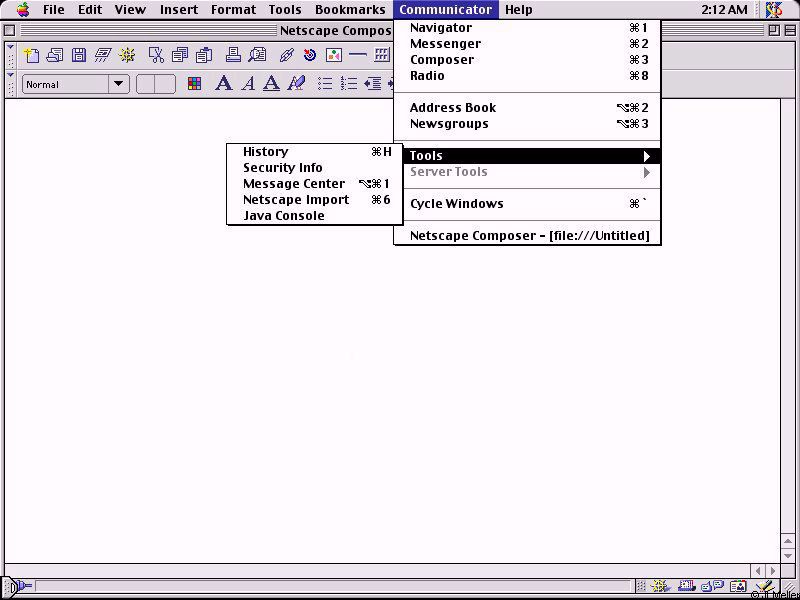The image size is (800, 600).
Task: Click the Insert Target bullseye icon
Action: [310, 55]
